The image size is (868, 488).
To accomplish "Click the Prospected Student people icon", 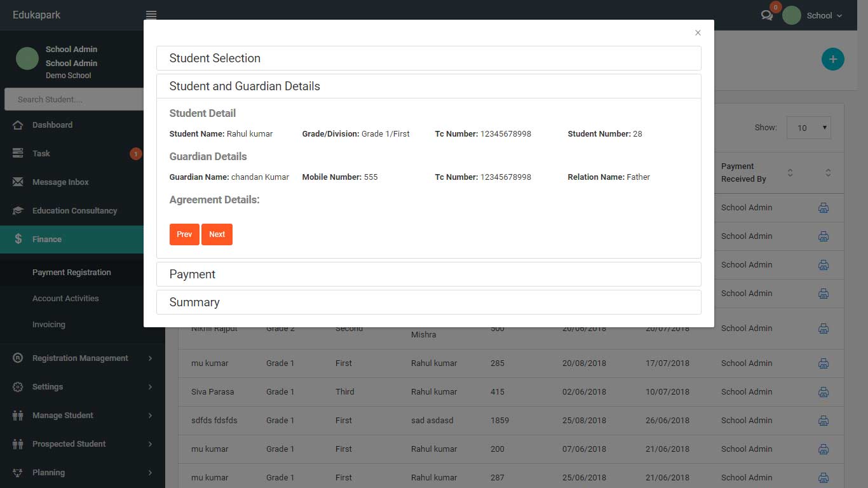I will pos(18,444).
